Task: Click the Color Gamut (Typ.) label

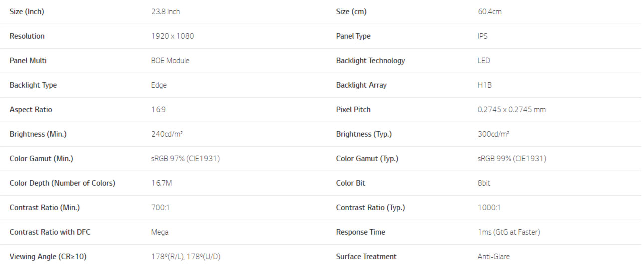Action: tap(367, 159)
